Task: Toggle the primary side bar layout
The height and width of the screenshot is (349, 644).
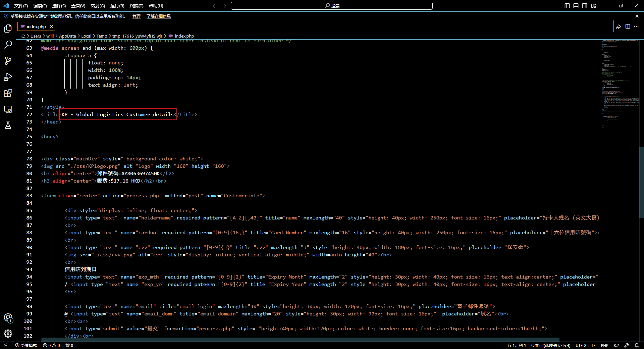Action: click(567, 6)
